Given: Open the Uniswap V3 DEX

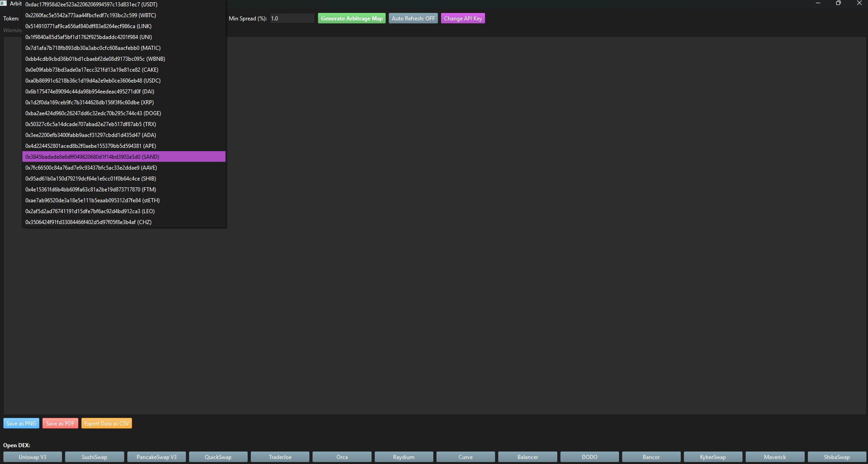Looking at the screenshot, I should [33, 457].
